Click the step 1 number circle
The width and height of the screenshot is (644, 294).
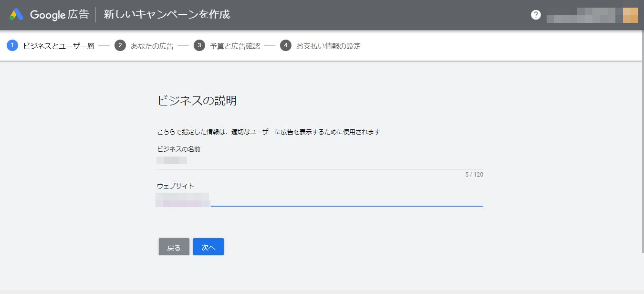click(x=12, y=46)
